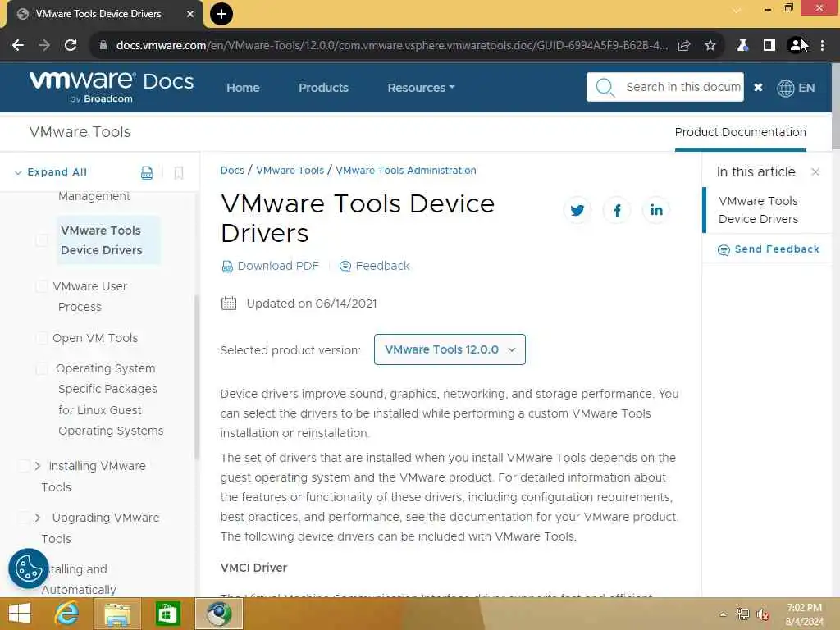Tick the Open VM Tools checkbox
Viewport: 840px width, 630px height.
42,337
